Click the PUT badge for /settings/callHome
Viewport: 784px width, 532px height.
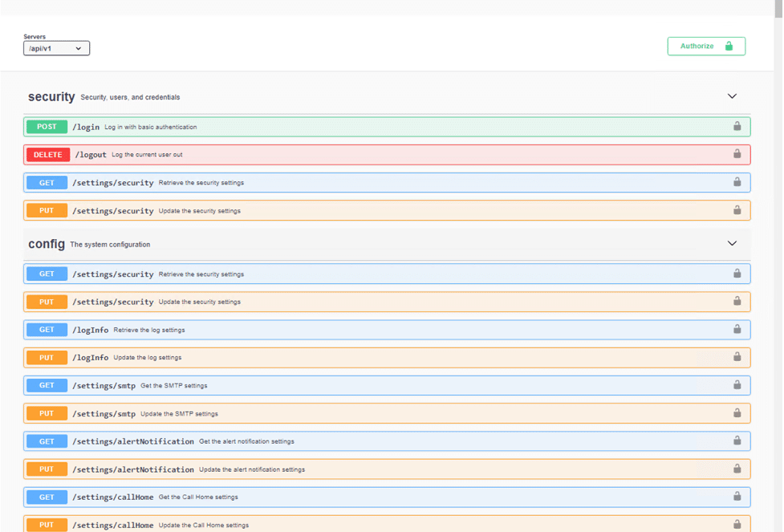click(x=47, y=525)
